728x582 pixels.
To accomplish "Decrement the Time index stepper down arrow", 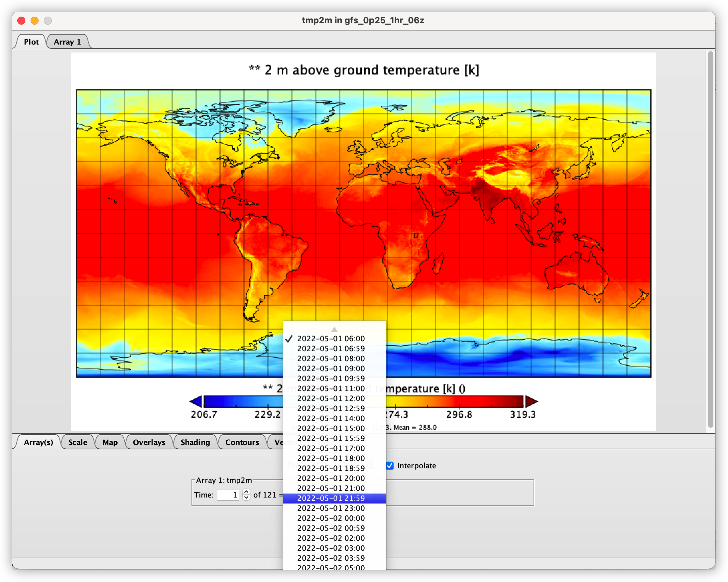I will coord(247,498).
